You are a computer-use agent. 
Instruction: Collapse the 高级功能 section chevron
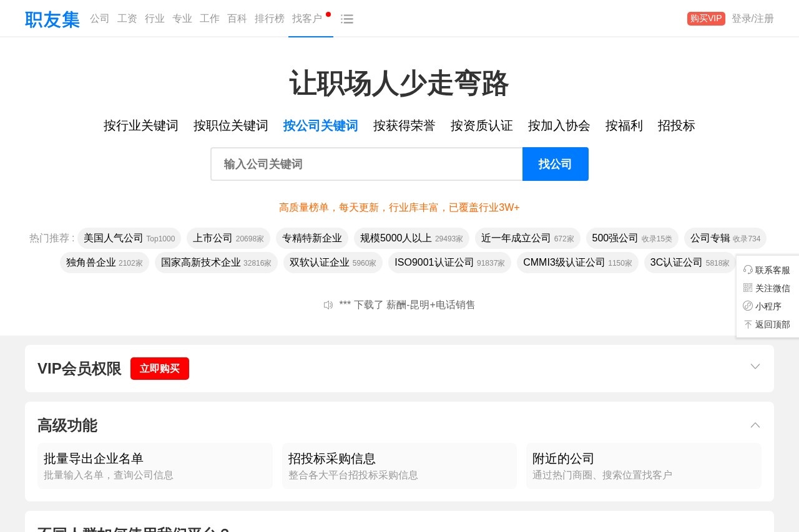755,425
